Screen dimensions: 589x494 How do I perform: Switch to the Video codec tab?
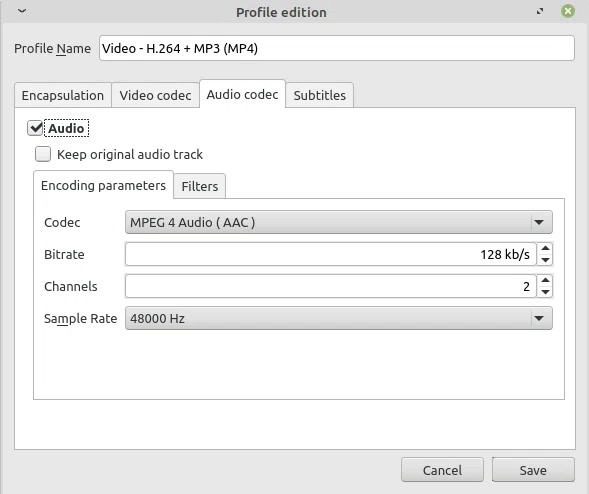click(155, 95)
